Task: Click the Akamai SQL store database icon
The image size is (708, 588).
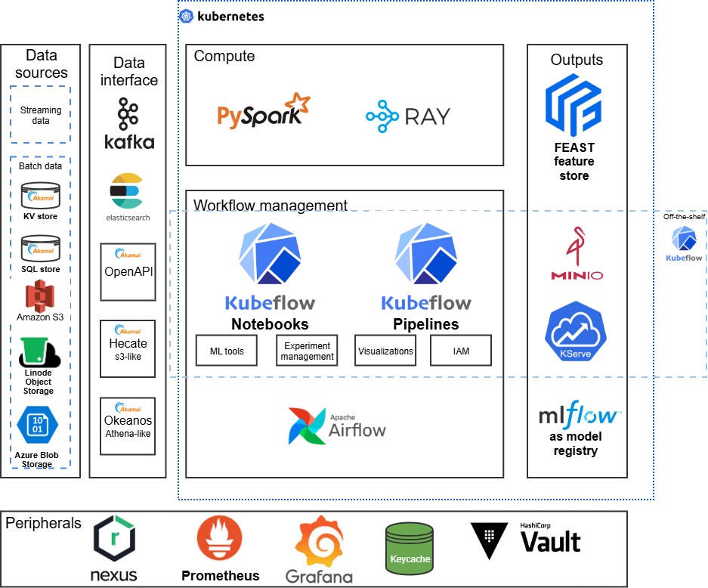Action: [41, 248]
